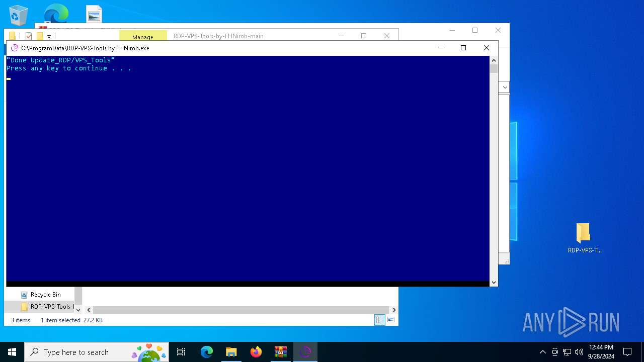
Task: Switch Explorer to the details view
Action: pyautogui.click(x=380, y=320)
